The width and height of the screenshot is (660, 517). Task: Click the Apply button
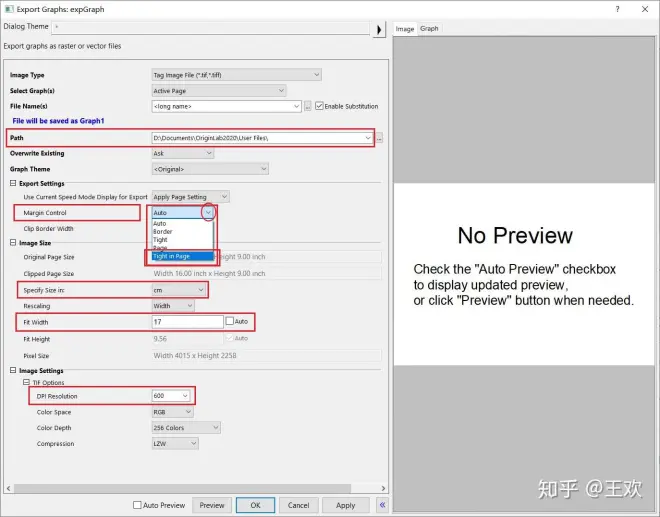tap(346, 505)
